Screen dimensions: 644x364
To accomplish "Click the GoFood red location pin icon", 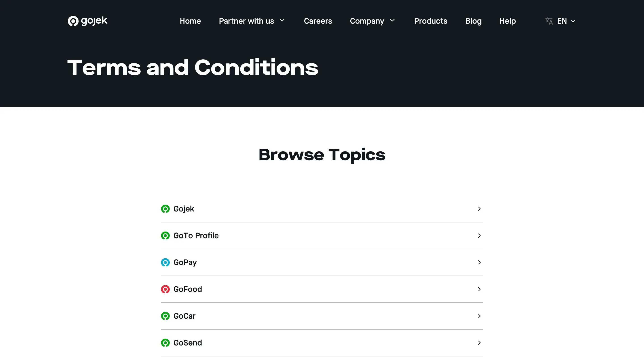I will coord(165,289).
